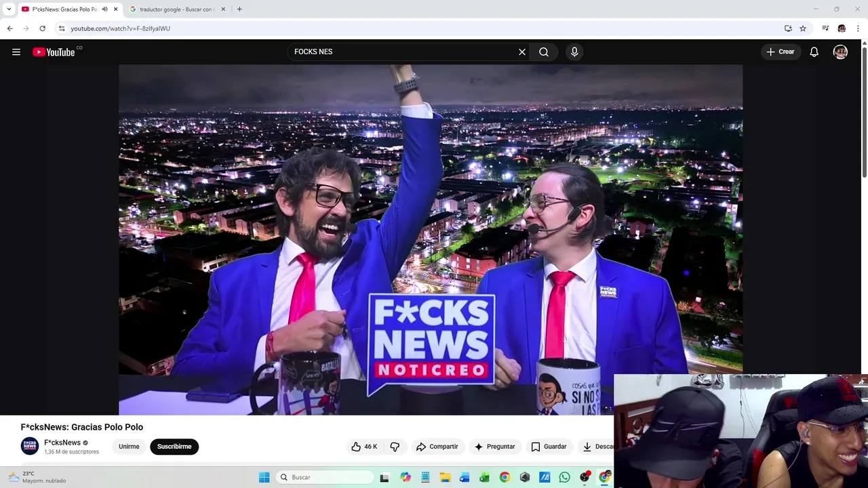Image resolution: width=868 pixels, height=488 pixels.
Task: Like the video with 46 K
Action: point(364,447)
